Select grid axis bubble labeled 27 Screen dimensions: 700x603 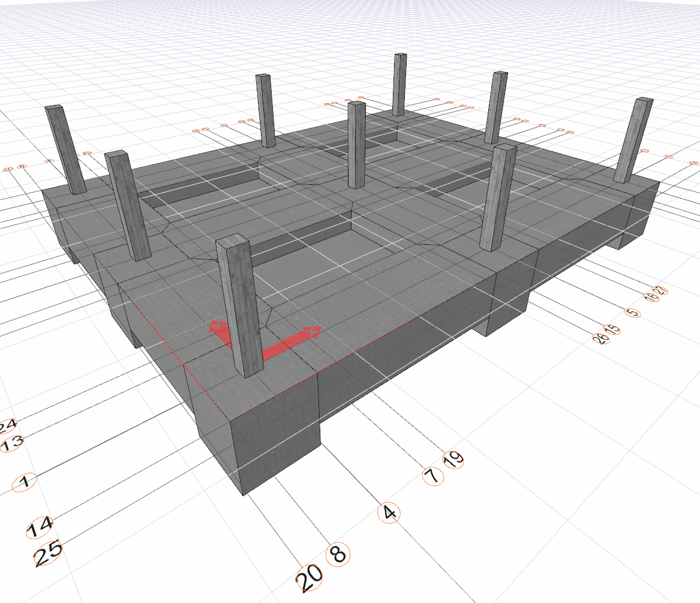click(662, 290)
